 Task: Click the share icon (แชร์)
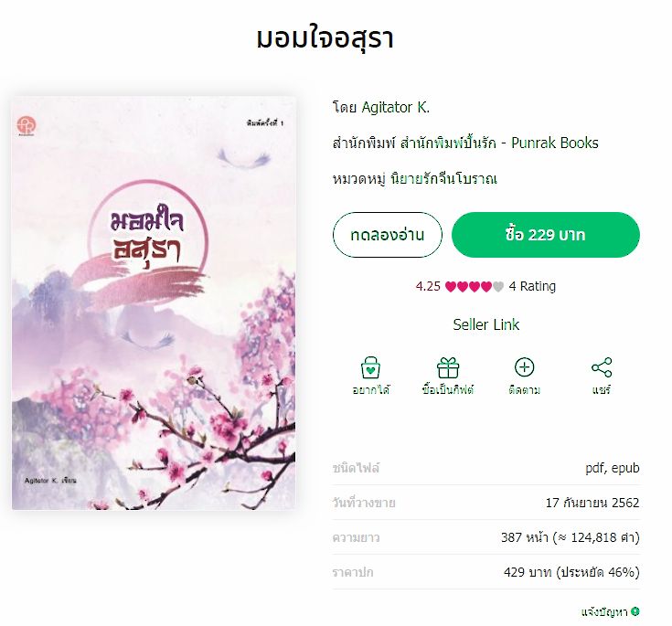pyautogui.click(x=602, y=367)
